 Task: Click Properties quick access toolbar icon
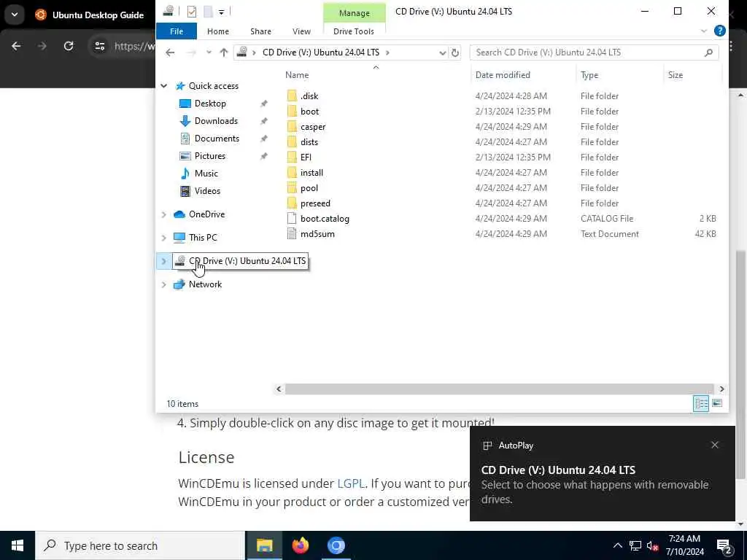192,12
